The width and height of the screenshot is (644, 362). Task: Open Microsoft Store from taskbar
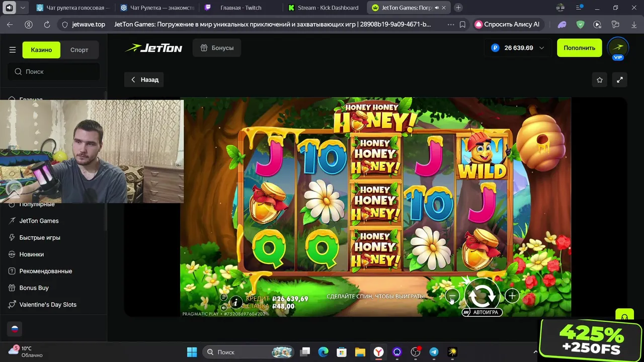click(342, 352)
